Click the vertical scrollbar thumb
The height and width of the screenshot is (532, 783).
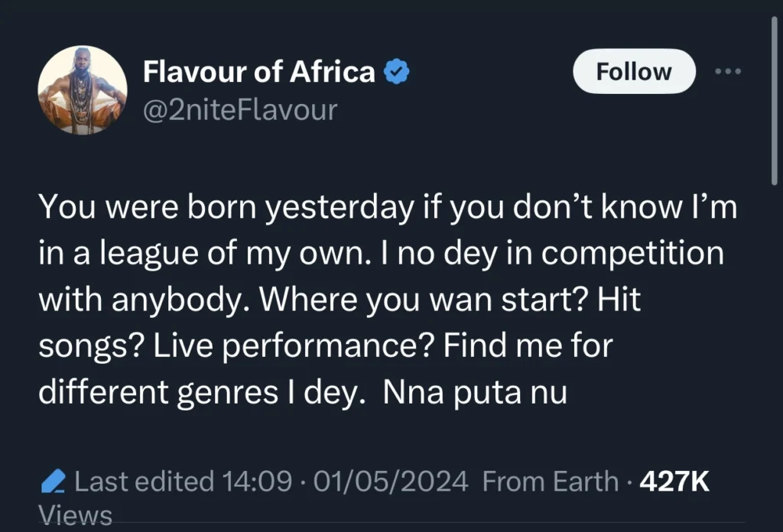[x=775, y=99]
